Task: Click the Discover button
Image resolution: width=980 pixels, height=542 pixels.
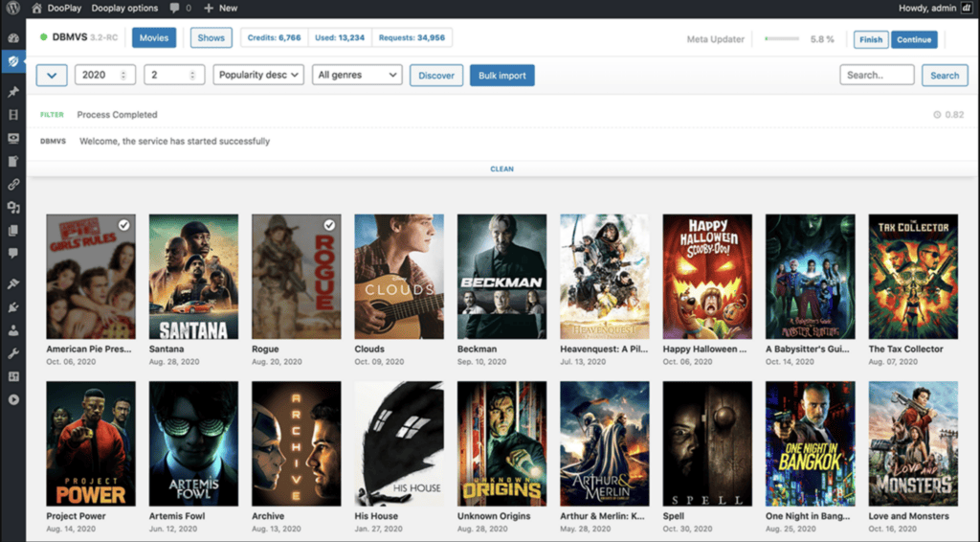Action: point(436,75)
